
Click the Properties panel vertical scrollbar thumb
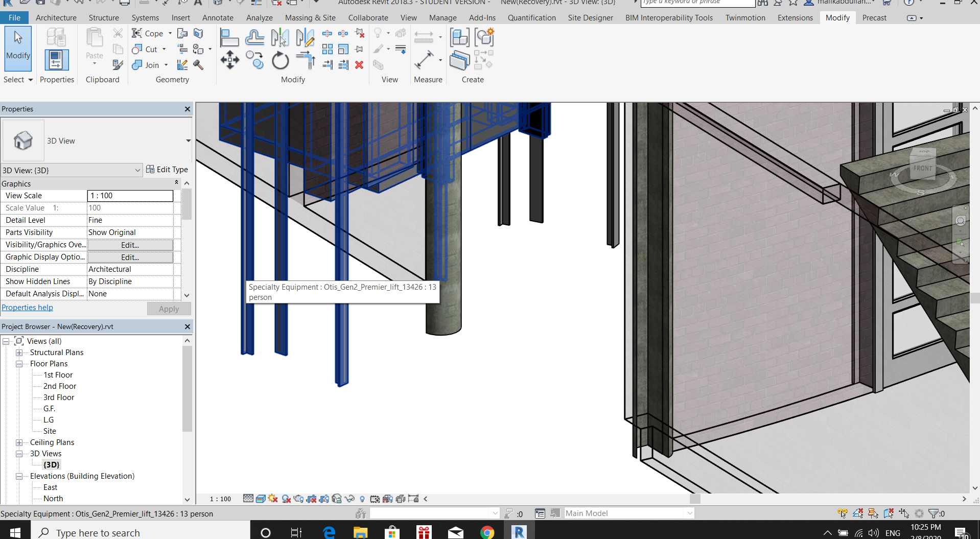tap(186, 204)
